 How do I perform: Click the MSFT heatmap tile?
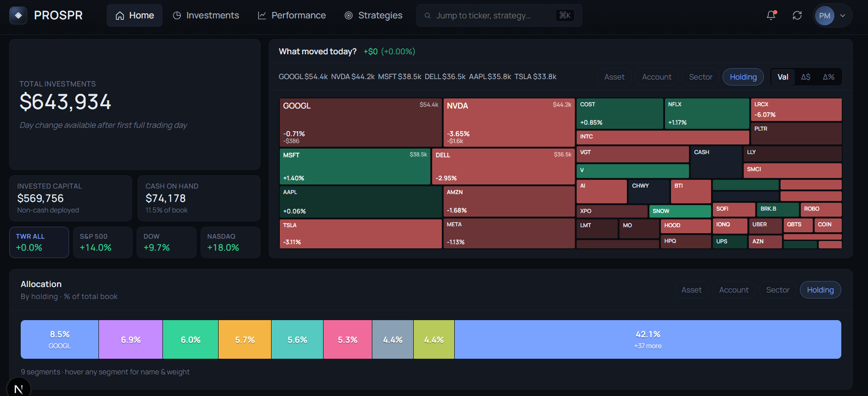(x=355, y=166)
